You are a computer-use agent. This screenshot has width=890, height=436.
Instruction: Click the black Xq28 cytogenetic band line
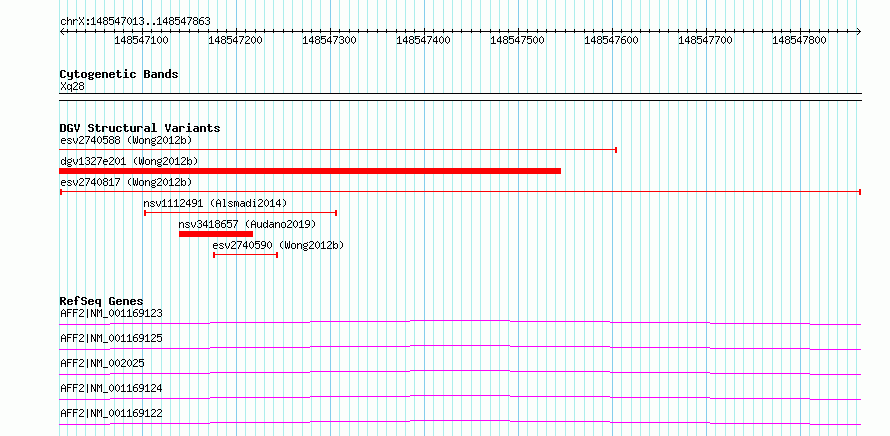(x=460, y=97)
